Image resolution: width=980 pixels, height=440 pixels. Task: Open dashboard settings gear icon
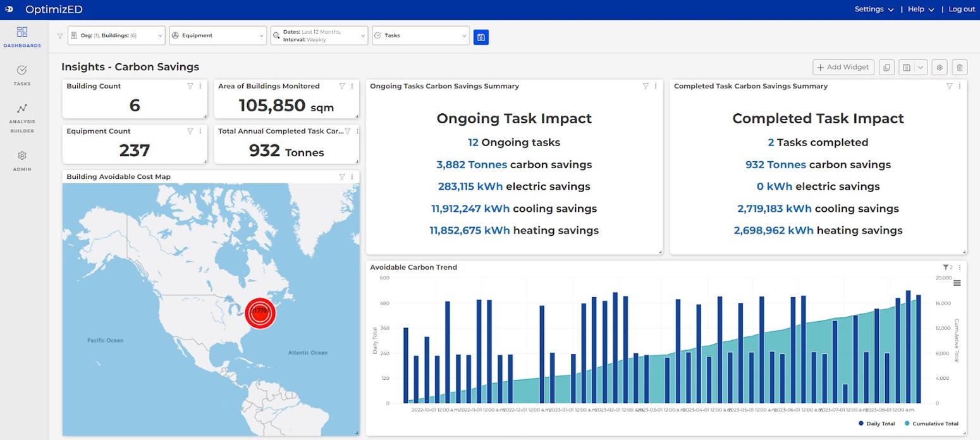[x=939, y=68]
